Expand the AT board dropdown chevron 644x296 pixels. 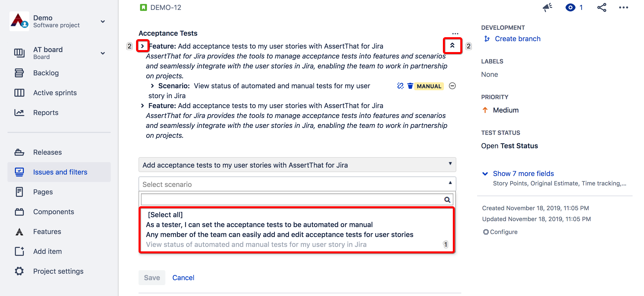[103, 53]
